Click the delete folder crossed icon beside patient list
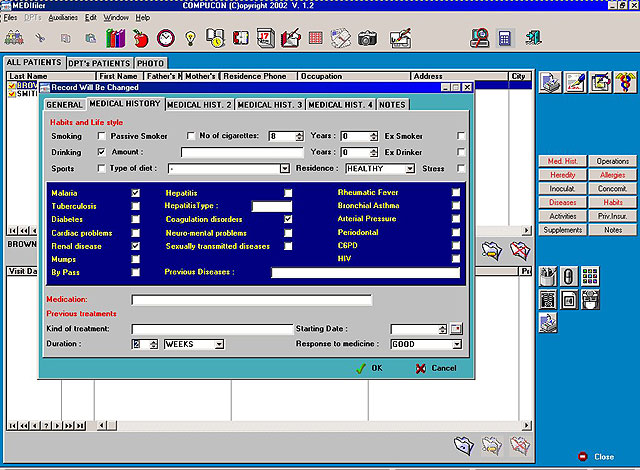 (520, 251)
